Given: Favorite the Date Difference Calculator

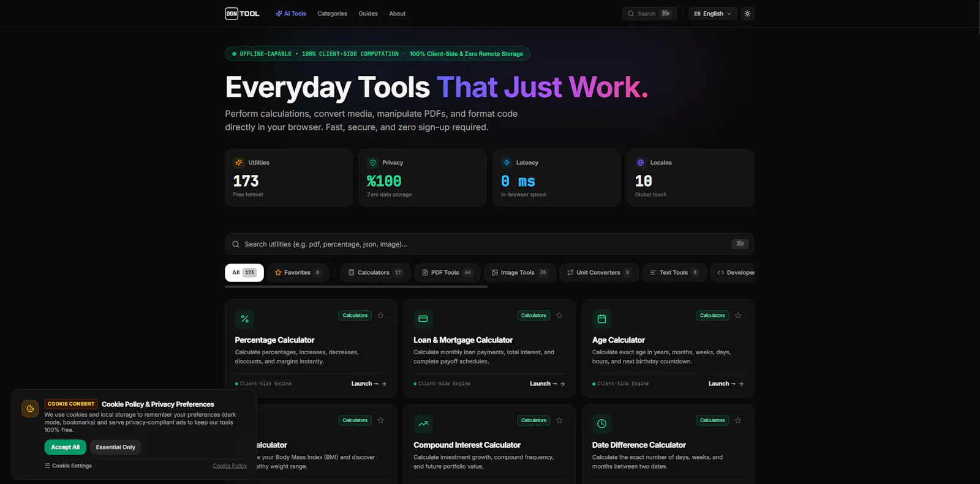Looking at the screenshot, I should click(738, 420).
